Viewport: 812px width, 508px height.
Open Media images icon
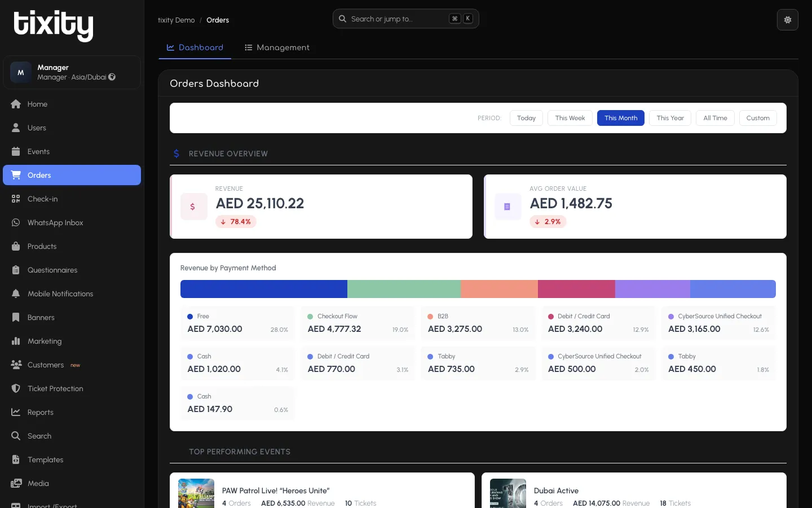[x=16, y=483]
